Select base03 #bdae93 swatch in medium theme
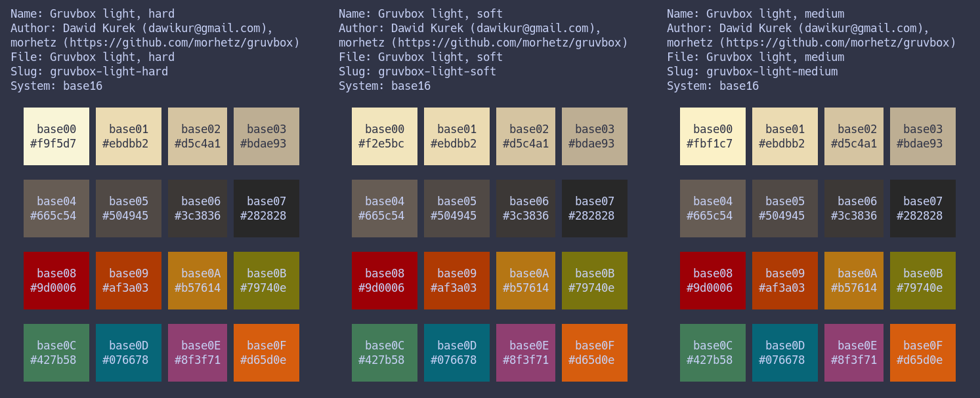980x398 pixels. [923, 136]
